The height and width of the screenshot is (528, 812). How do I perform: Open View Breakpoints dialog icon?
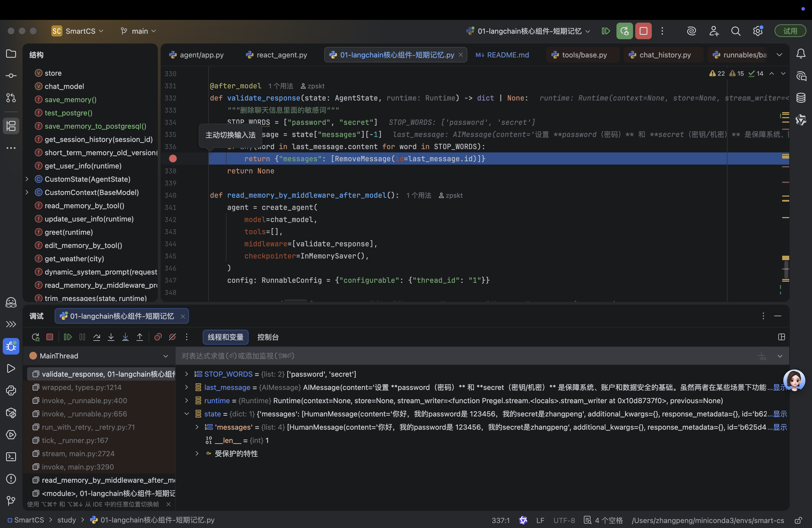[x=158, y=337]
